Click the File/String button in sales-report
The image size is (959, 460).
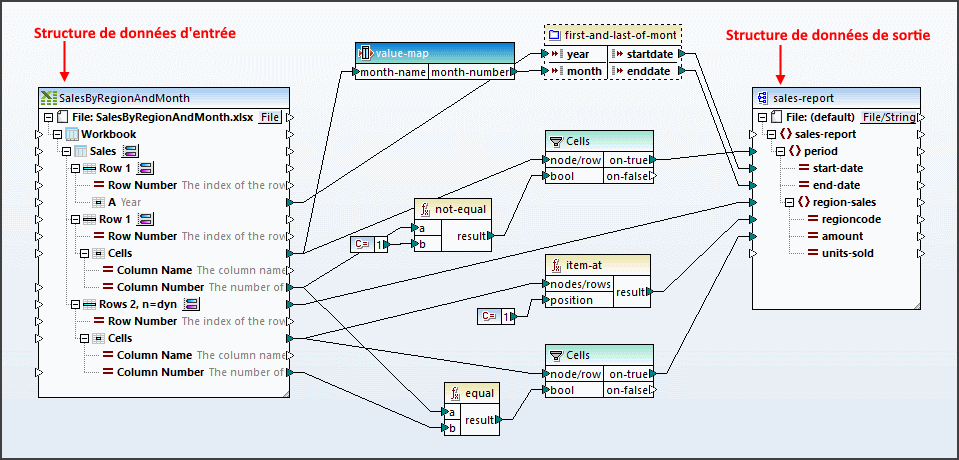888,117
